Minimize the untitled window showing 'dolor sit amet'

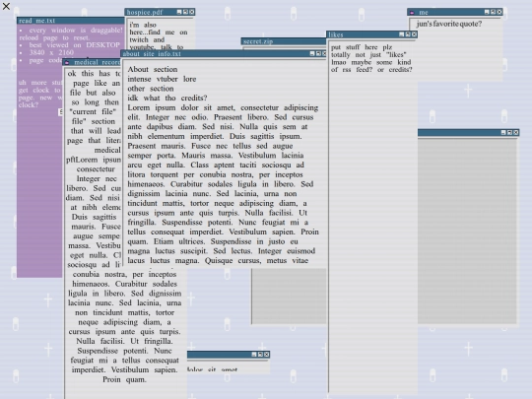[x=254, y=355]
